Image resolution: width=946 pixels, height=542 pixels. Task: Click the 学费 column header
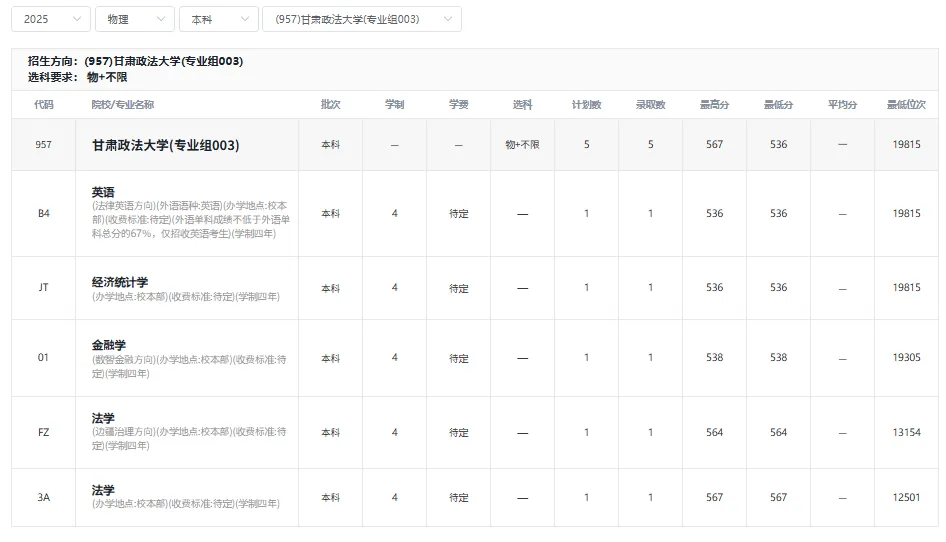pos(459,104)
